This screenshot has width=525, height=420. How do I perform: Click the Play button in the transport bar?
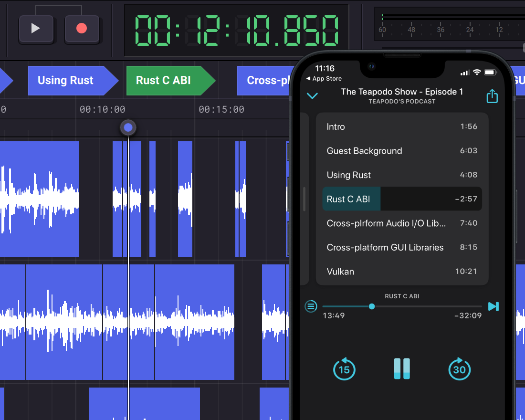36,29
